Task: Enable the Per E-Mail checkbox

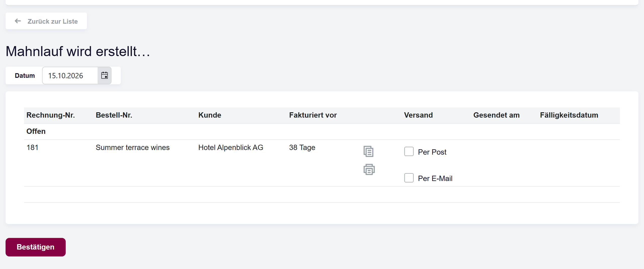Action: 409,178
